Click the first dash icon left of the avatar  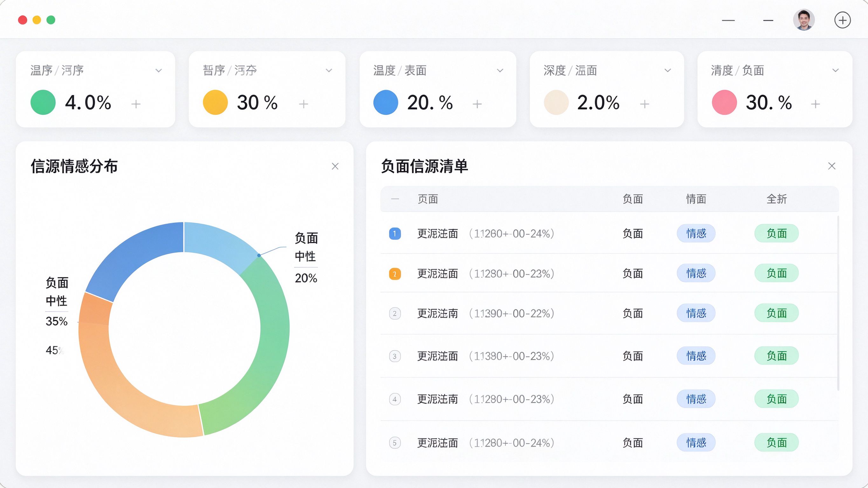[x=728, y=21]
